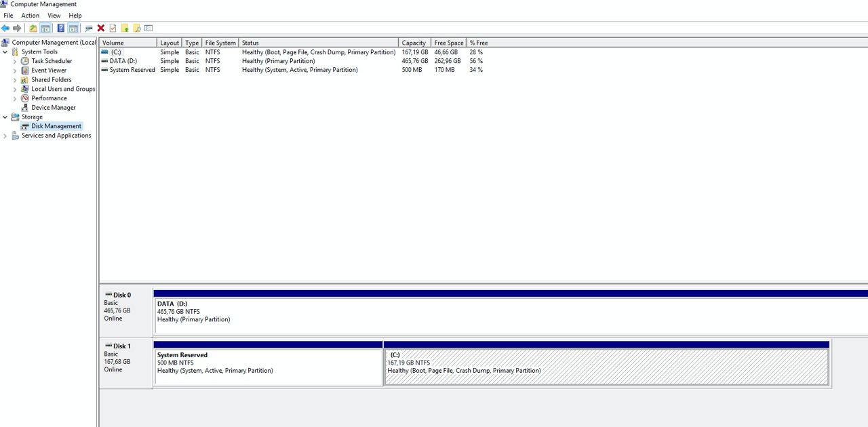Screen dimensions: 868x427
Task: Click the list settings toolbar icon at right end
Action: coord(149,28)
